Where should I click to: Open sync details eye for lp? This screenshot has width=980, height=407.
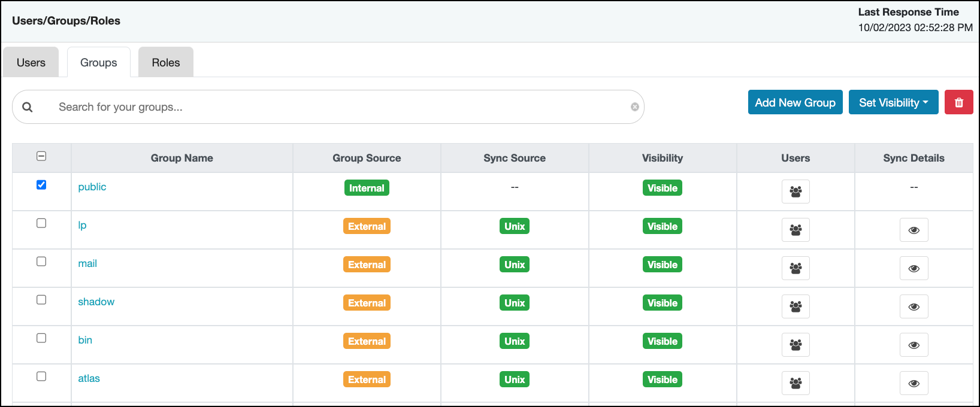click(914, 230)
